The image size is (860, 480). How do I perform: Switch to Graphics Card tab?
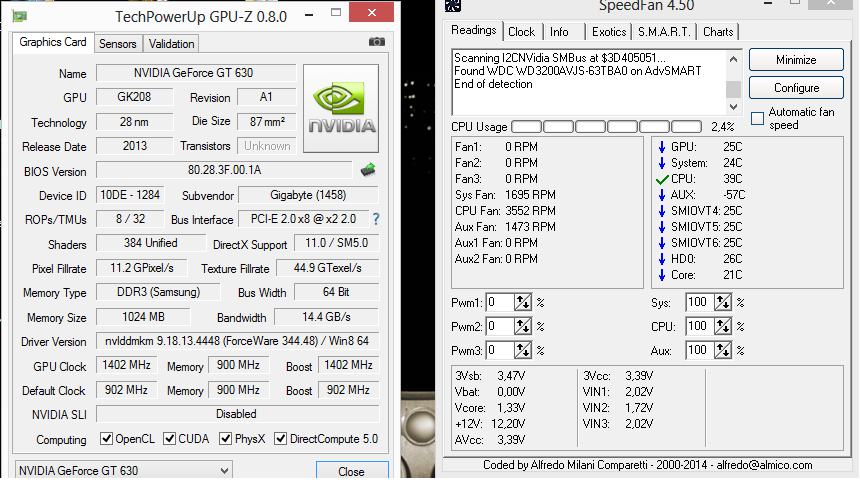pos(53,42)
